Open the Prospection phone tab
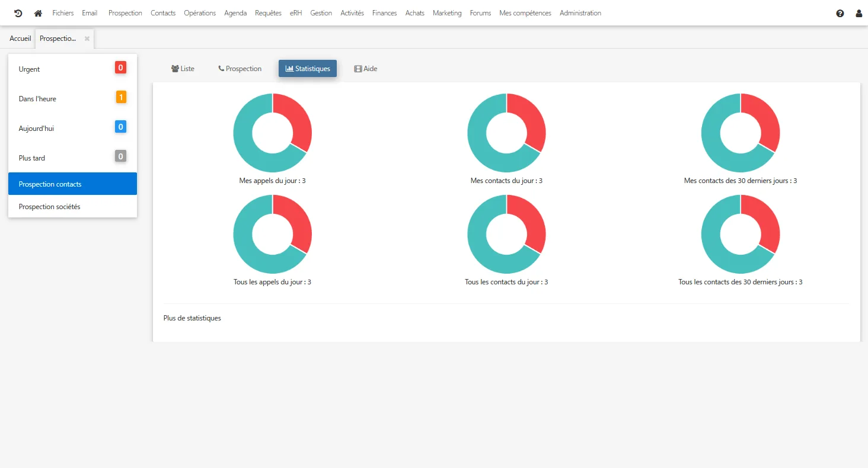Viewport: 868px width, 468px height. (240, 69)
